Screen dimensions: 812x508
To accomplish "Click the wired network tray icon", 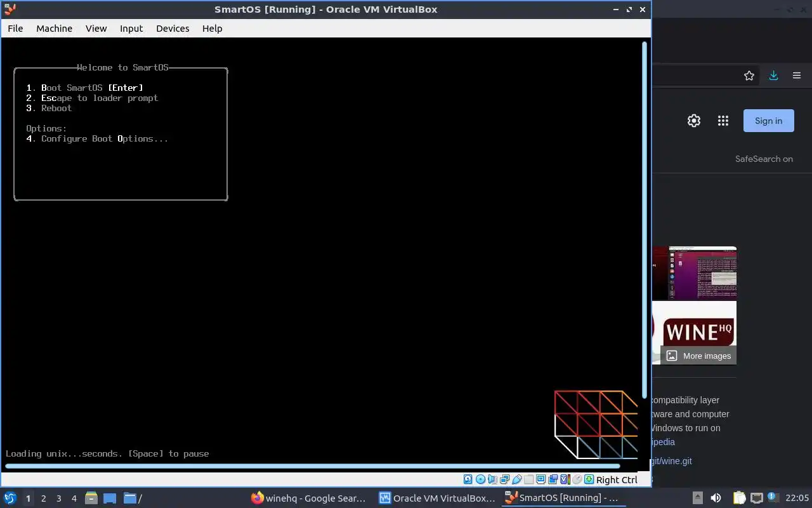I will pos(756,498).
